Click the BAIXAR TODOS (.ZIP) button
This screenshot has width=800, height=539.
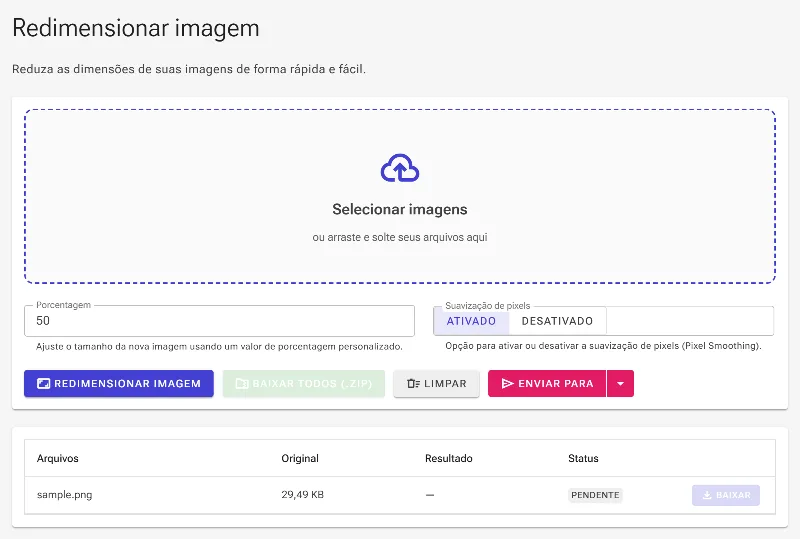click(304, 383)
